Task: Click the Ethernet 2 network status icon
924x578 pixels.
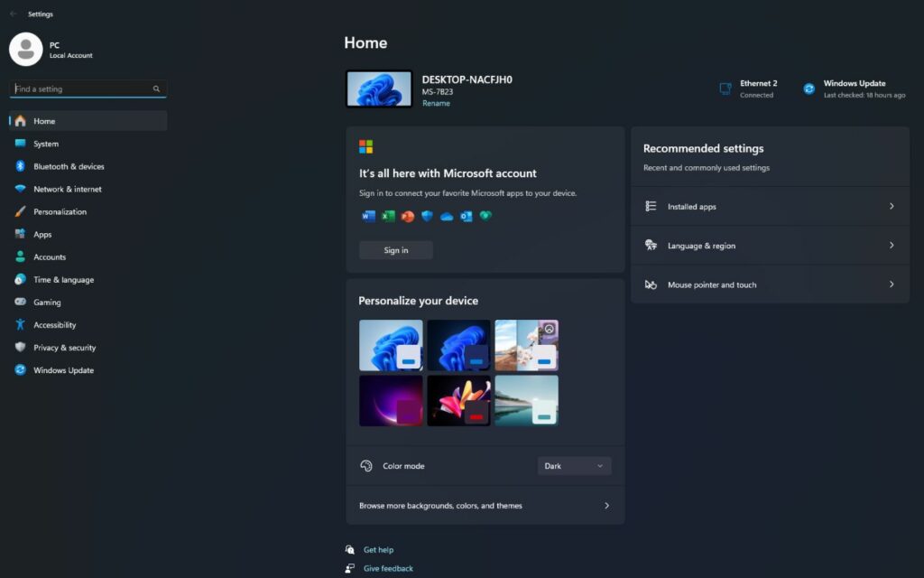Action: pyautogui.click(x=725, y=89)
